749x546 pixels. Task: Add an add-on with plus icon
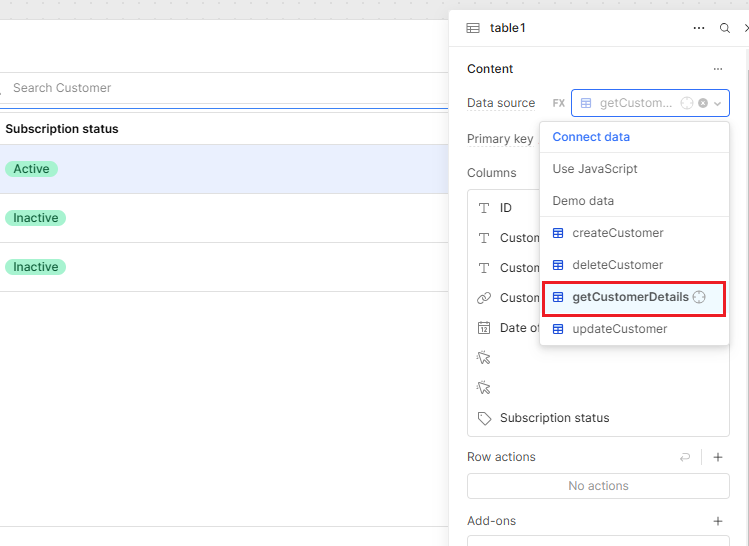717,521
